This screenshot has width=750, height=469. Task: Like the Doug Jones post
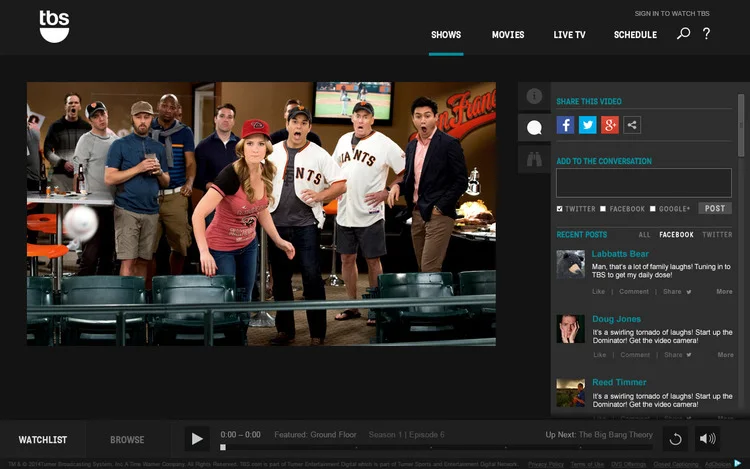pos(599,355)
